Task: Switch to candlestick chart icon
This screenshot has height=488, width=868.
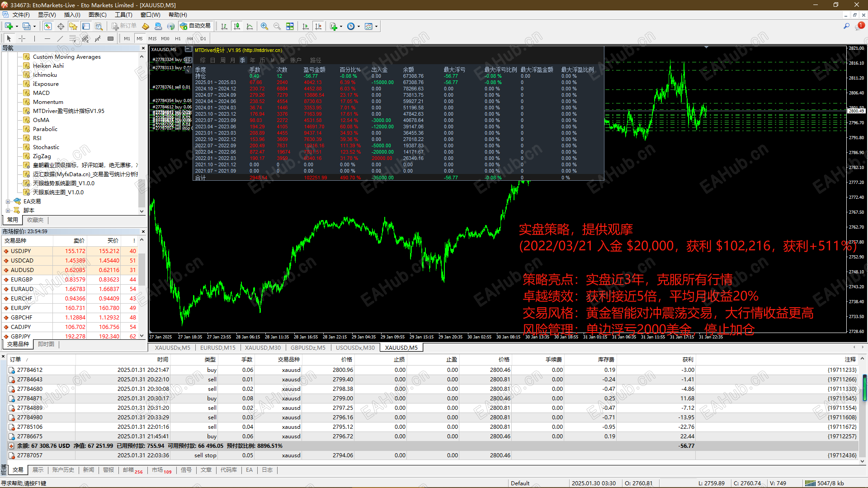Action: [x=237, y=26]
